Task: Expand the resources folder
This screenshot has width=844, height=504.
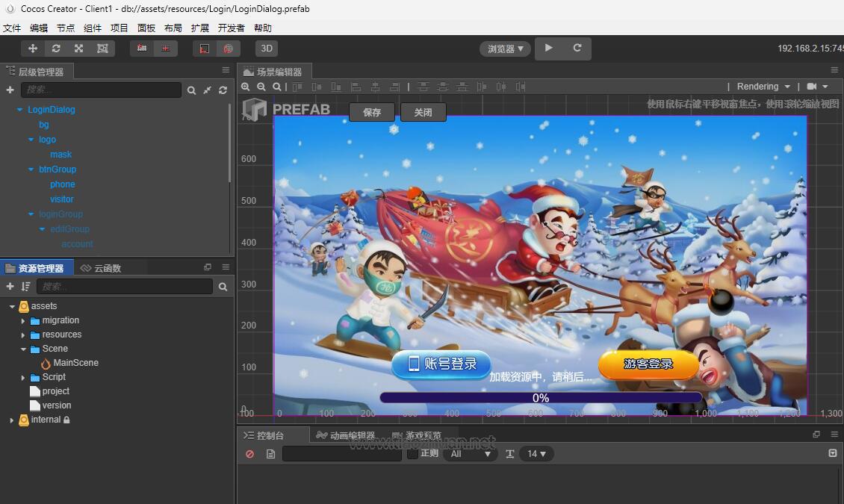Action: [23, 335]
